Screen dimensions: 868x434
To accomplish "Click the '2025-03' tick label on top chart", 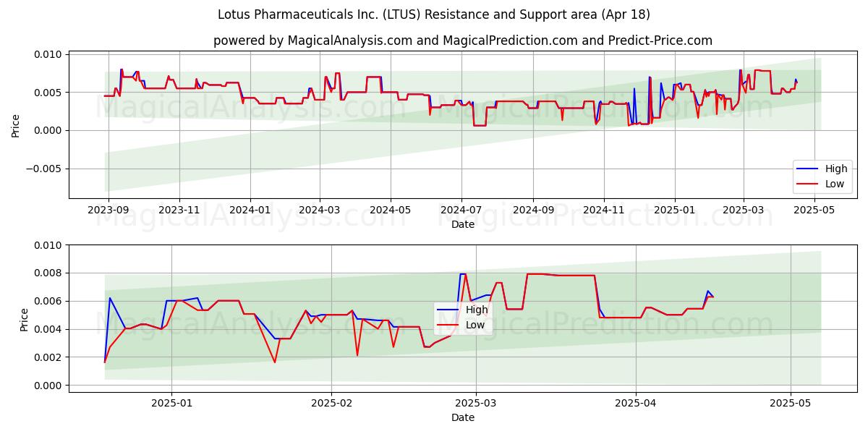I will (x=743, y=210).
